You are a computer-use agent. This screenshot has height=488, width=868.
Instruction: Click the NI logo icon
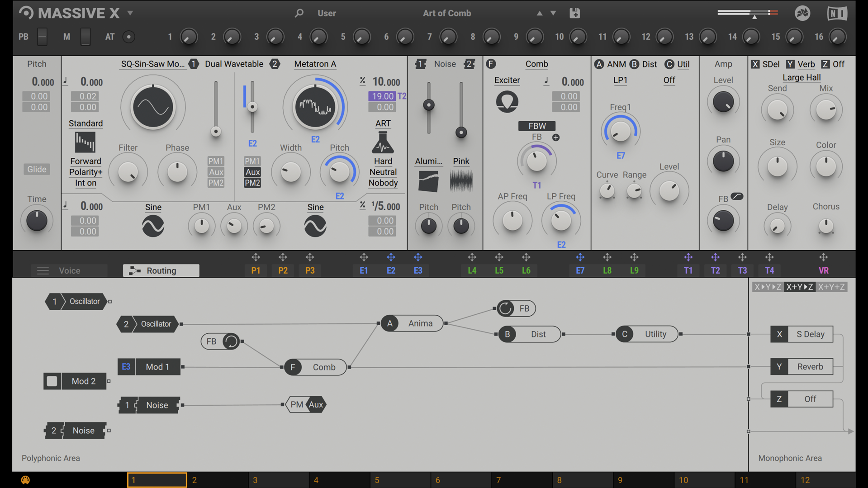click(x=837, y=14)
